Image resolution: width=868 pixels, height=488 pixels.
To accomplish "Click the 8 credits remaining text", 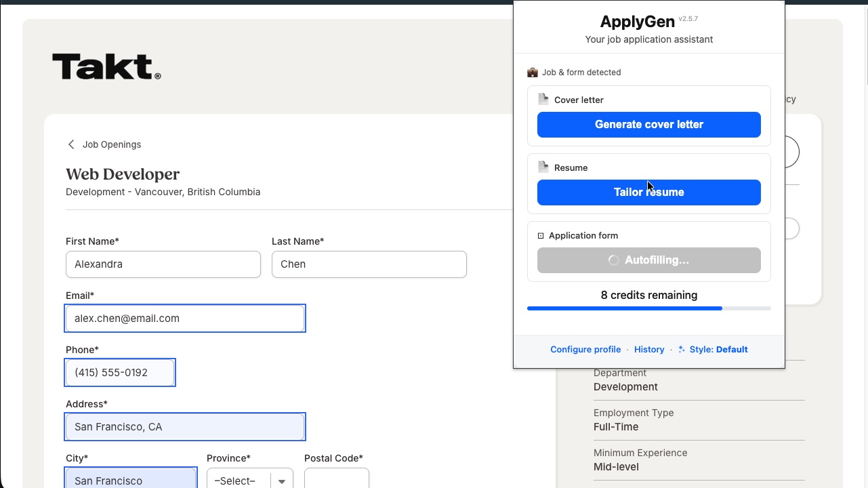I will click(x=649, y=296).
